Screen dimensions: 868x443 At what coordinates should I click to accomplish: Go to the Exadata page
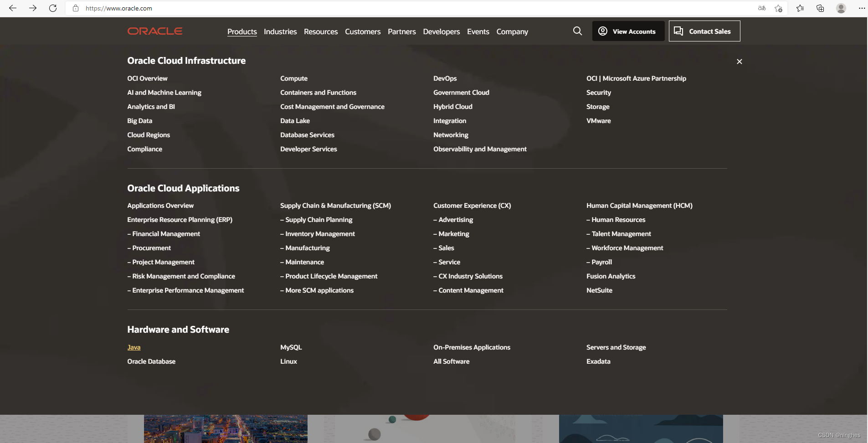[598, 361]
